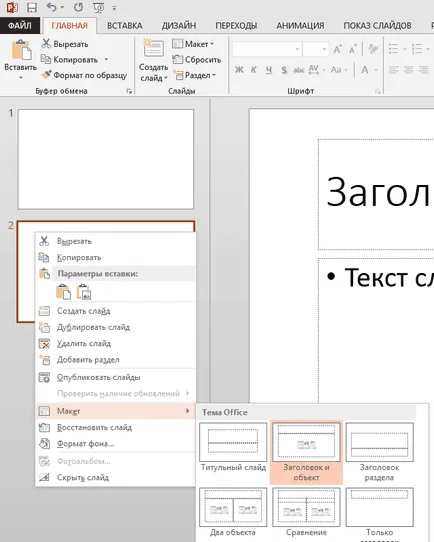
Task: Click the Undo arrow icon
Action: coord(51,7)
